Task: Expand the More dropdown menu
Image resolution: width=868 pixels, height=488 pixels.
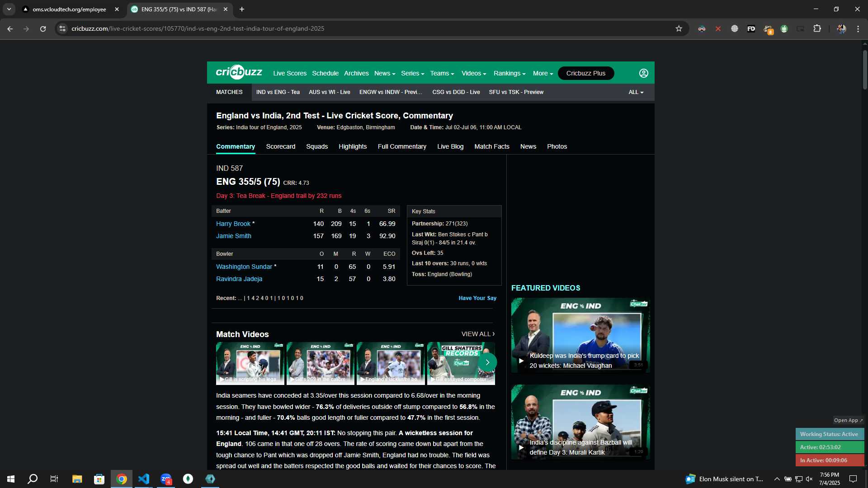Action: pos(543,73)
